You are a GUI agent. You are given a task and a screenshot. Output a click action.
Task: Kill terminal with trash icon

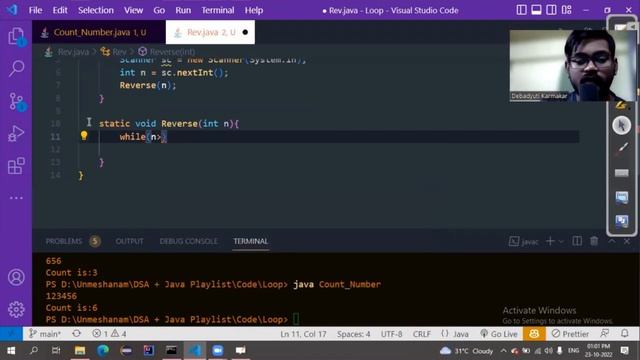click(x=594, y=241)
